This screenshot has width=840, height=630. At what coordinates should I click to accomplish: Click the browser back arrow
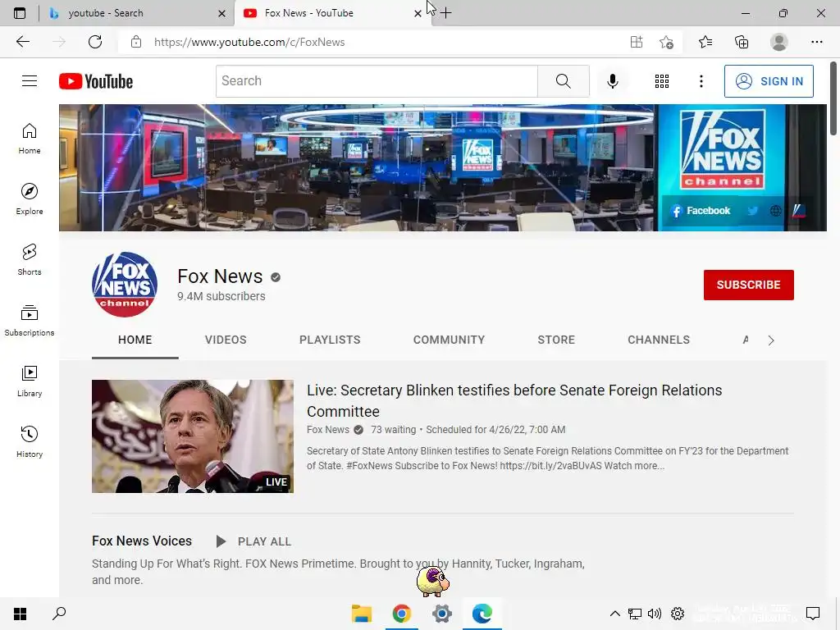click(x=22, y=42)
